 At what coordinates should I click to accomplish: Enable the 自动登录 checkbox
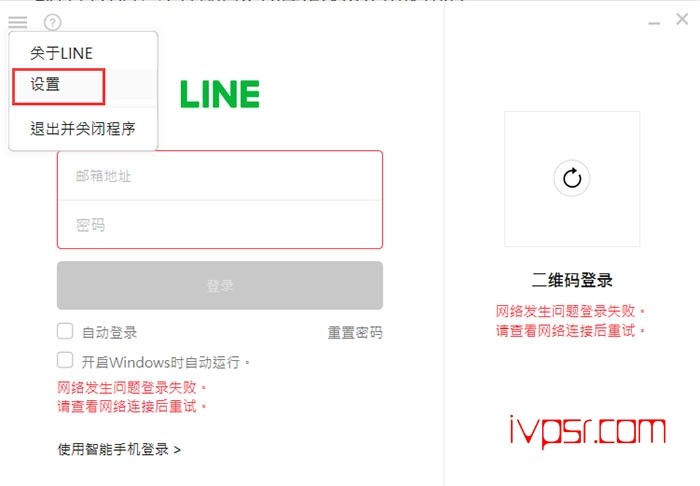(x=65, y=332)
